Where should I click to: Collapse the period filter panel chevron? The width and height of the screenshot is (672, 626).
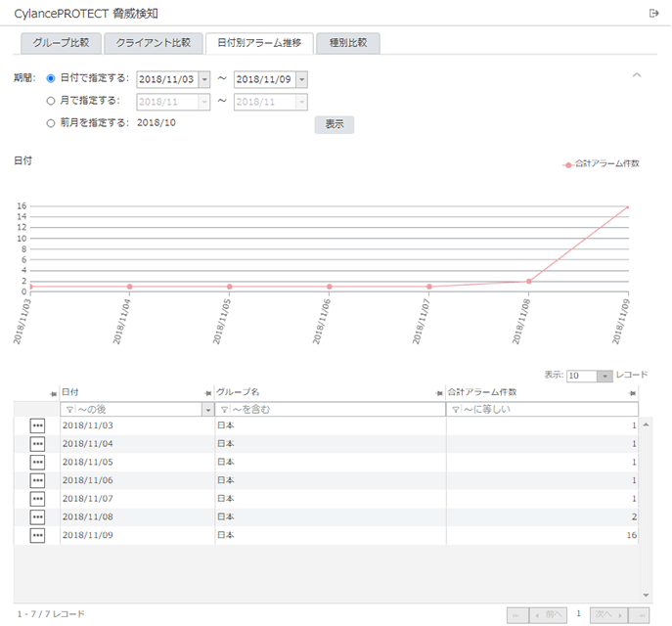point(637,75)
